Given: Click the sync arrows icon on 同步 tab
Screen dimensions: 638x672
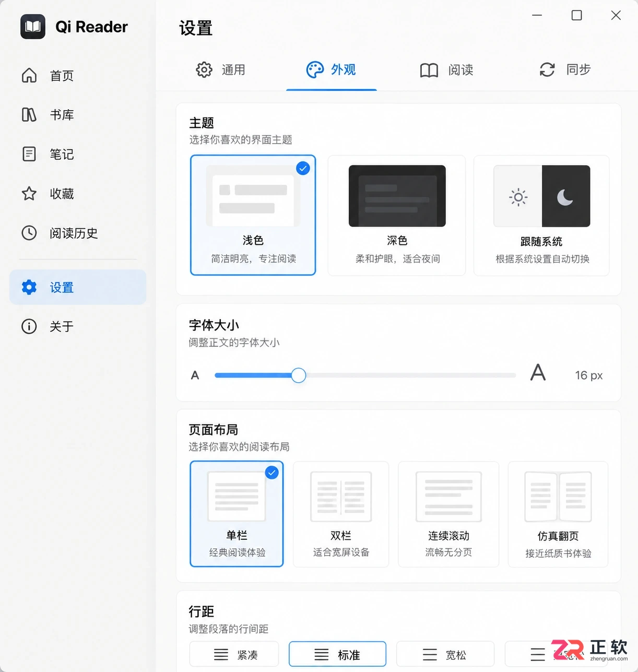Looking at the screenshot, I should (547, 69).
